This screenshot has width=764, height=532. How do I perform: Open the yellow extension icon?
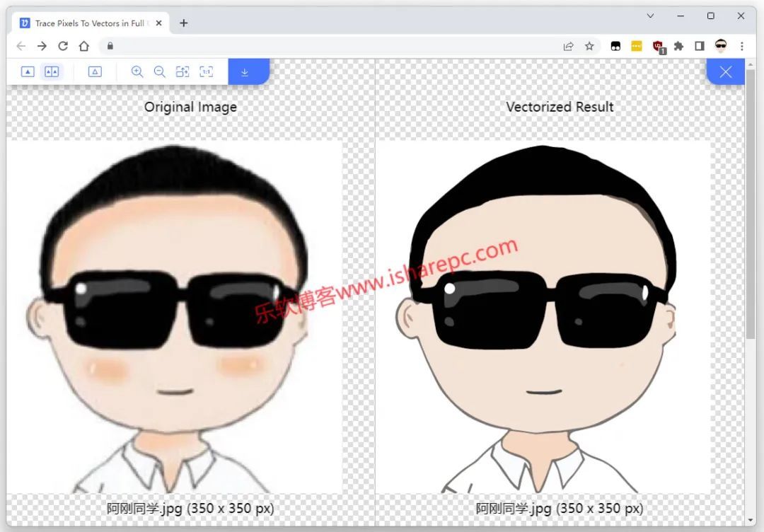tap(637, 46)
